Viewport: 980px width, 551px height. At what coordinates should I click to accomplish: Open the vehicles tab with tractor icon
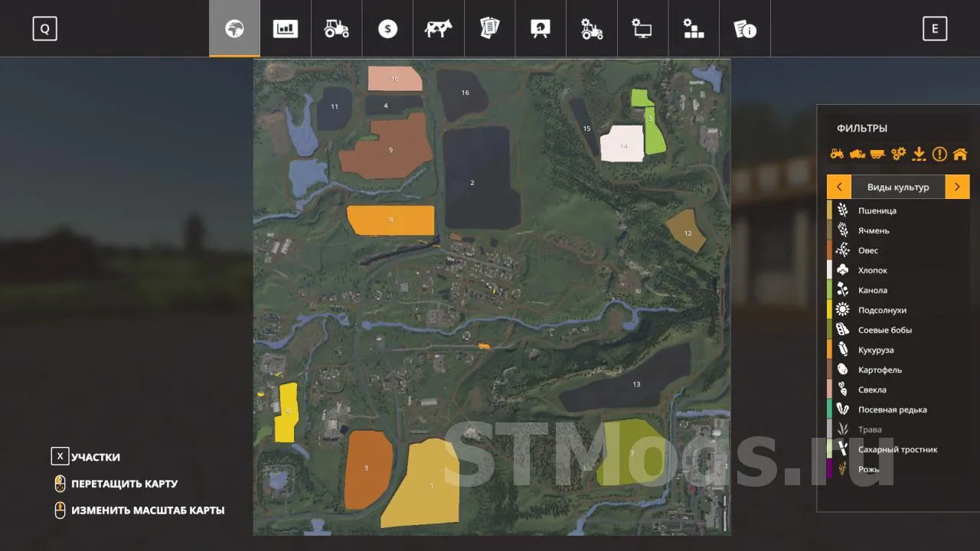(337, 29)
